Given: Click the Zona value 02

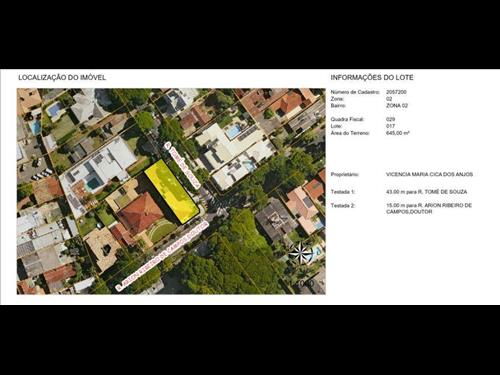Looking at the screenshot, I should point(389,99).
